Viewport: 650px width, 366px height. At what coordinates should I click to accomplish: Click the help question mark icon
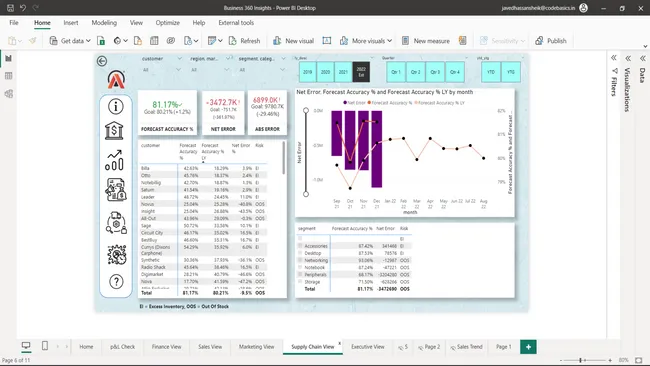coord(116,282)
